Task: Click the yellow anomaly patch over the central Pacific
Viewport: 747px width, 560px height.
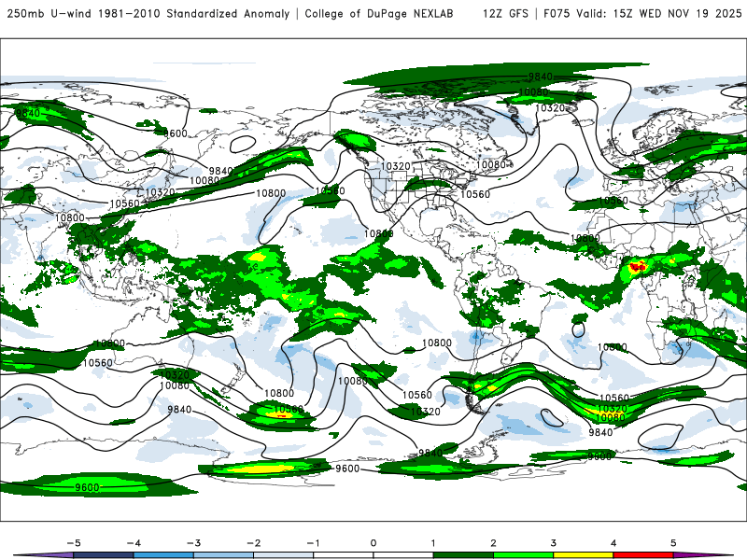Action: 258,256
